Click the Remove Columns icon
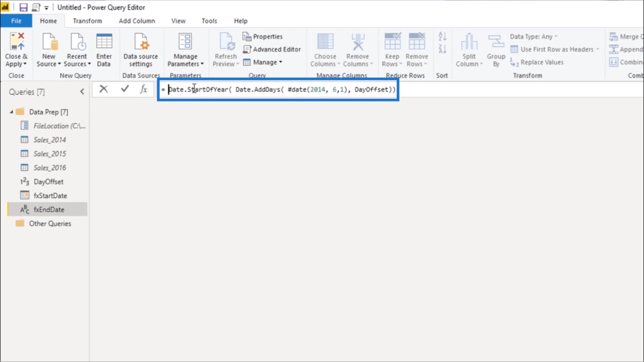Viewport: 644px width, 362px height. (x=358, y=41)
